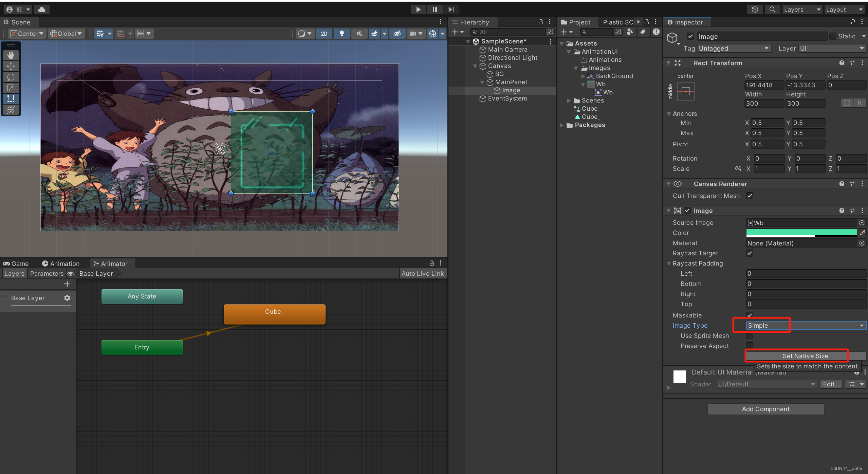This screenshot has height=474, width=868.
Task: Click Auto Live Link button
Action: tap(423, 274)
